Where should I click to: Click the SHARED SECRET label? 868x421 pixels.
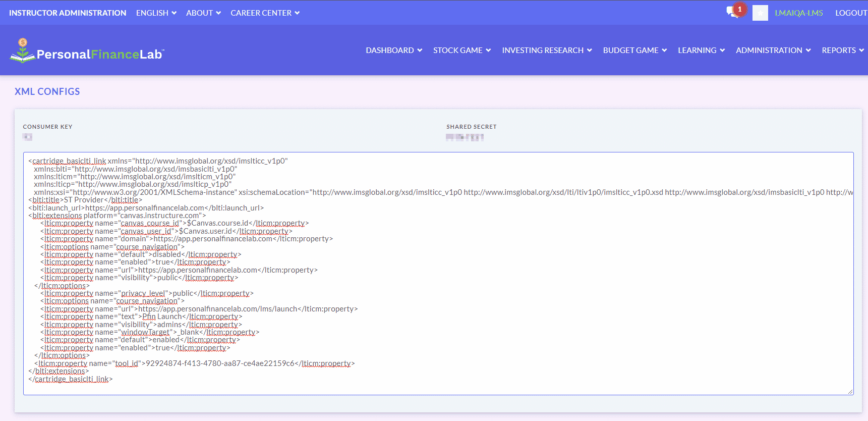coord(471,127)
